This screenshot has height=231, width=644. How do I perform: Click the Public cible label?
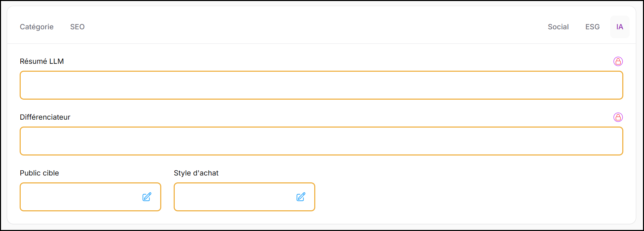point(39,173)
